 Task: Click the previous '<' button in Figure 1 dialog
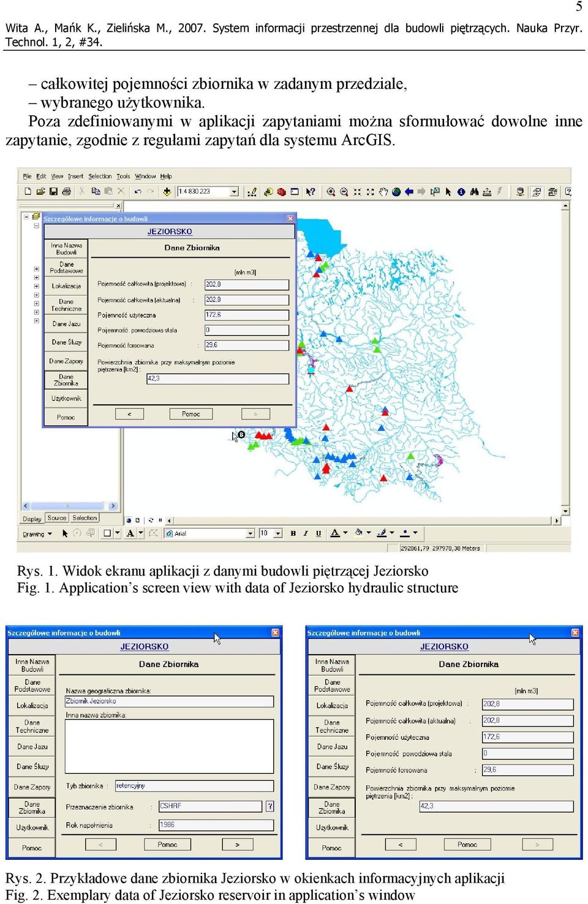[x=129, y=414]
